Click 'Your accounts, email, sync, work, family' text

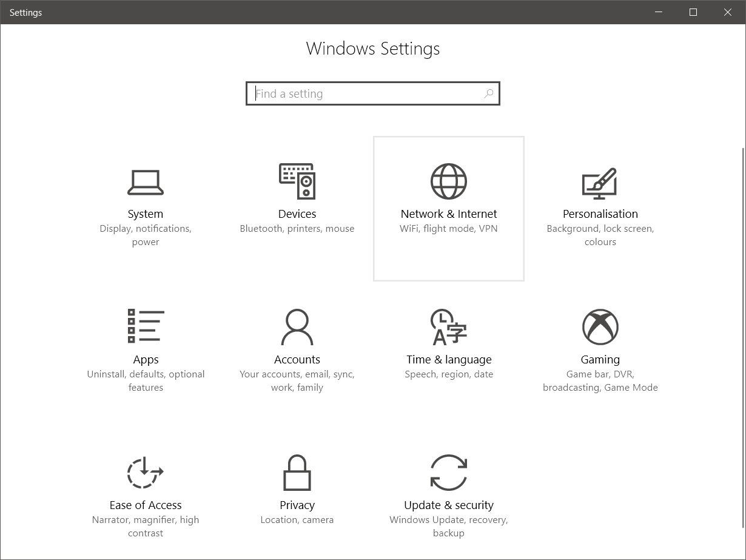tap(297, 381)
